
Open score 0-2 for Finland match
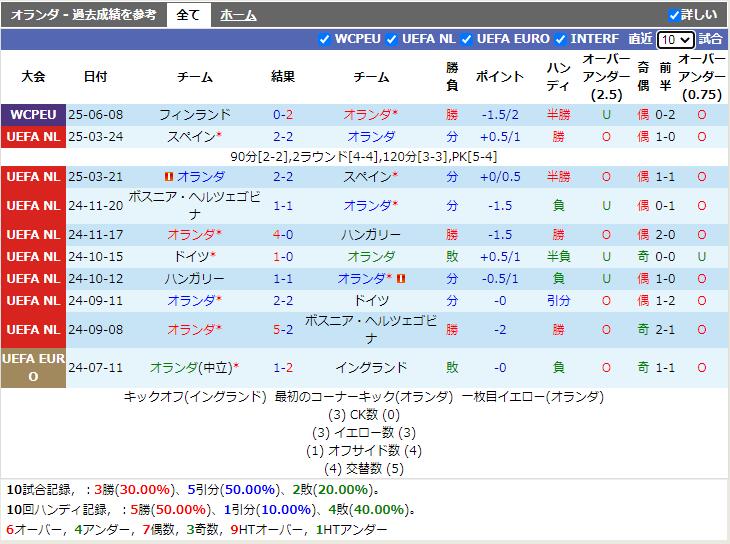click(283, 115)
